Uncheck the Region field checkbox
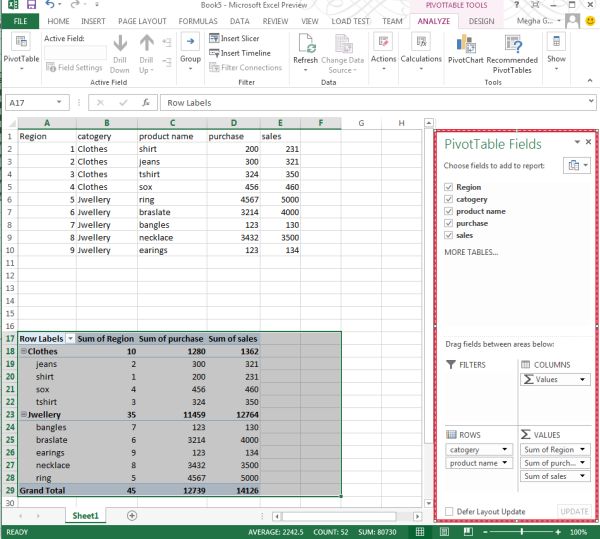 (x=448, y=187)
